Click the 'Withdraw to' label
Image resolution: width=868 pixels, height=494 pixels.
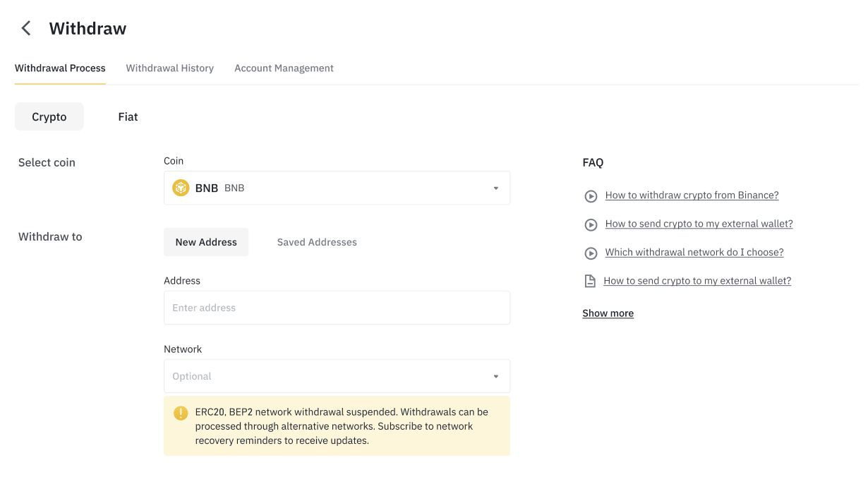[x=50, y=236]
